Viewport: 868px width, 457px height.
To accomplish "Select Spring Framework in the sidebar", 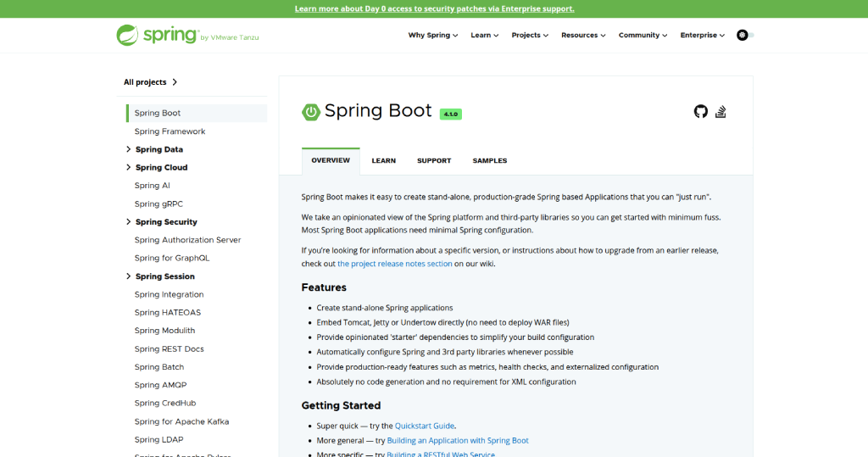I will click(x=170, y=131).
